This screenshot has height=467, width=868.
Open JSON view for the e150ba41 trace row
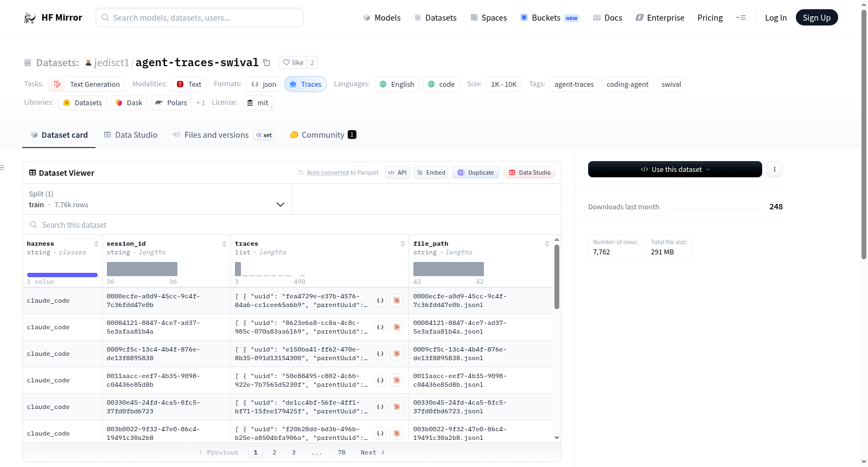coord(380,354)
